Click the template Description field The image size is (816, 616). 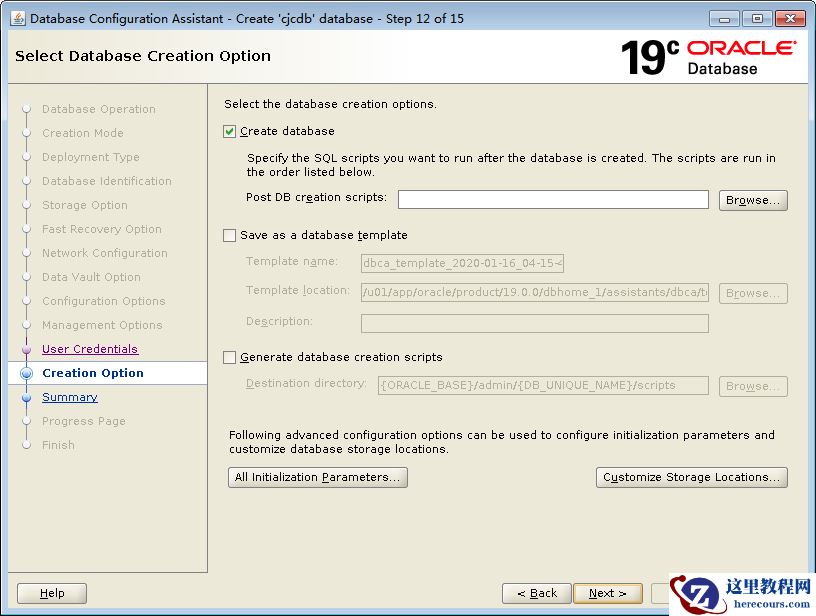click(535, 323)
